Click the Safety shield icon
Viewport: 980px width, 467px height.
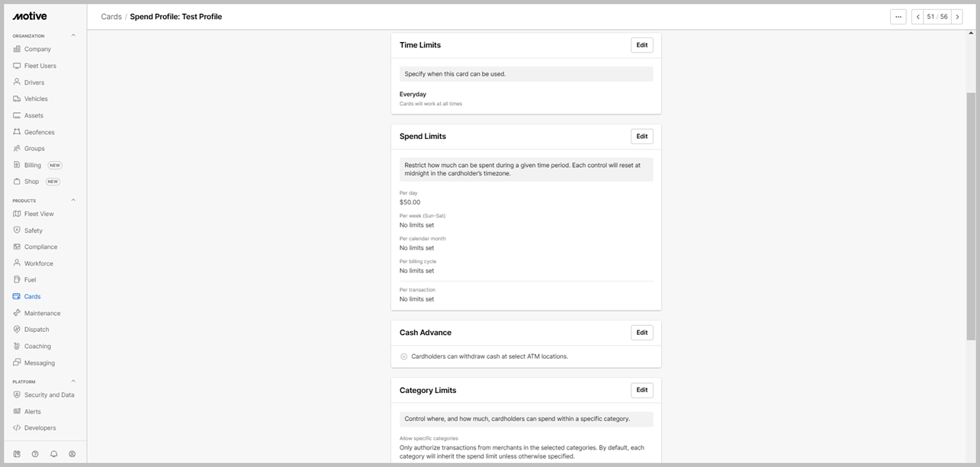coord(17,230)
